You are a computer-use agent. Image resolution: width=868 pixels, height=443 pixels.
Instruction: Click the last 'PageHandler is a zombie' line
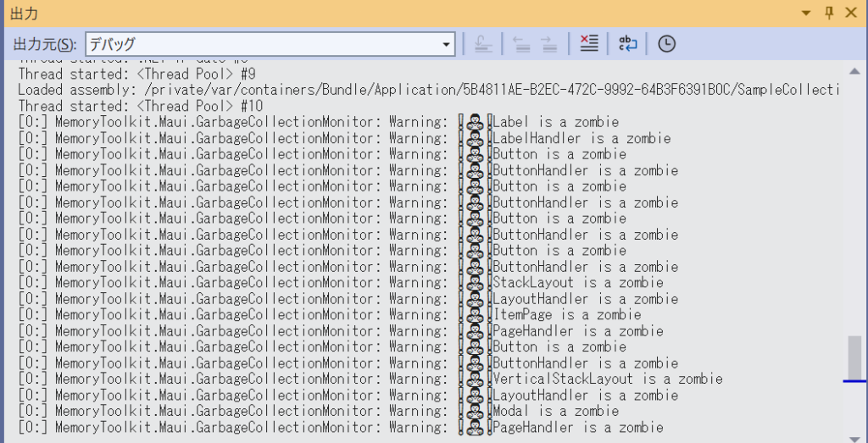(x=341, y=428)
